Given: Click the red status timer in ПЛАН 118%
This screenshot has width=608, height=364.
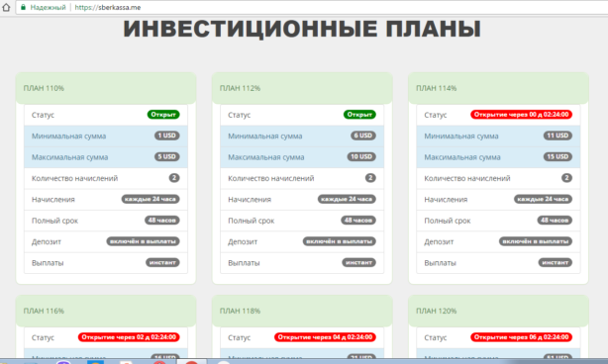Looking at the screenshot, I should pyautogui.click(x=325, y=337).
